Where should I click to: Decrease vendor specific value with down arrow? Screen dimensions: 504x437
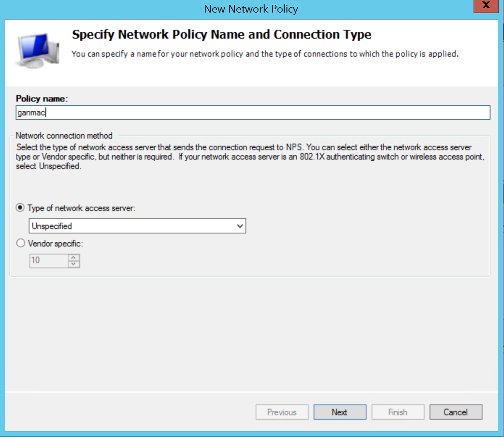(x=73, y=264)
